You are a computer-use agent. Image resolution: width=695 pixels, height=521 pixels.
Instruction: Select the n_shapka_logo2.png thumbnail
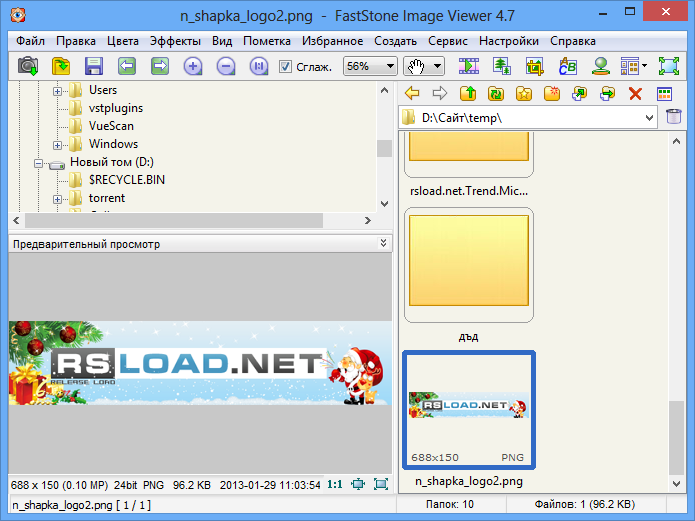pos(469,410)
